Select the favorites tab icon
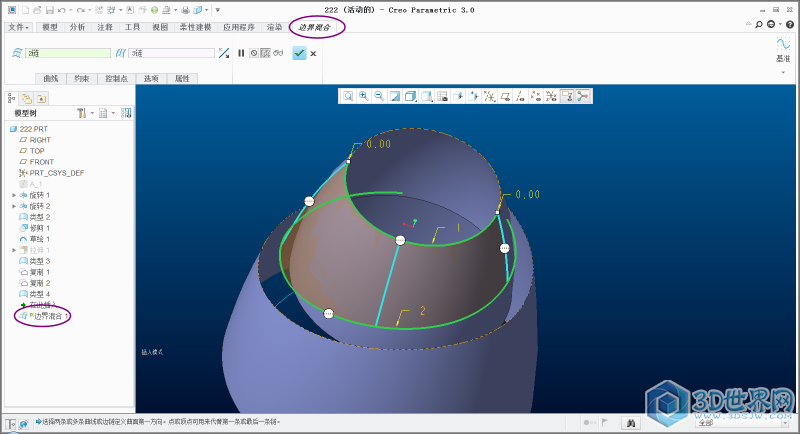 click(x=41, y=98)
